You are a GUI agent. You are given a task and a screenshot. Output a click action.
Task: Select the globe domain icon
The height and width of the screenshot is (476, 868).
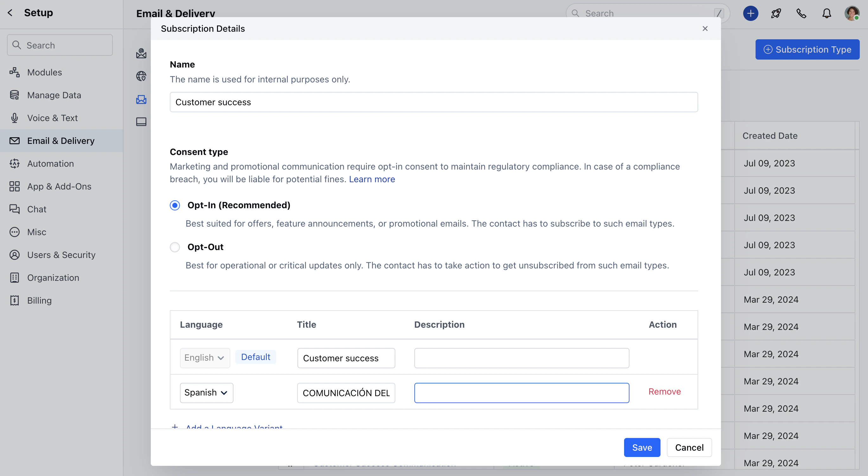click(x=141, y=76)
